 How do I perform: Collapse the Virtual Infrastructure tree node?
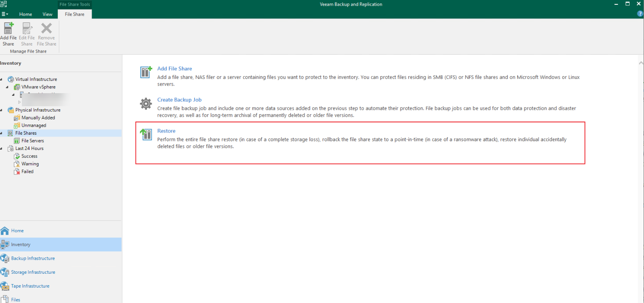tap(2, 80)
